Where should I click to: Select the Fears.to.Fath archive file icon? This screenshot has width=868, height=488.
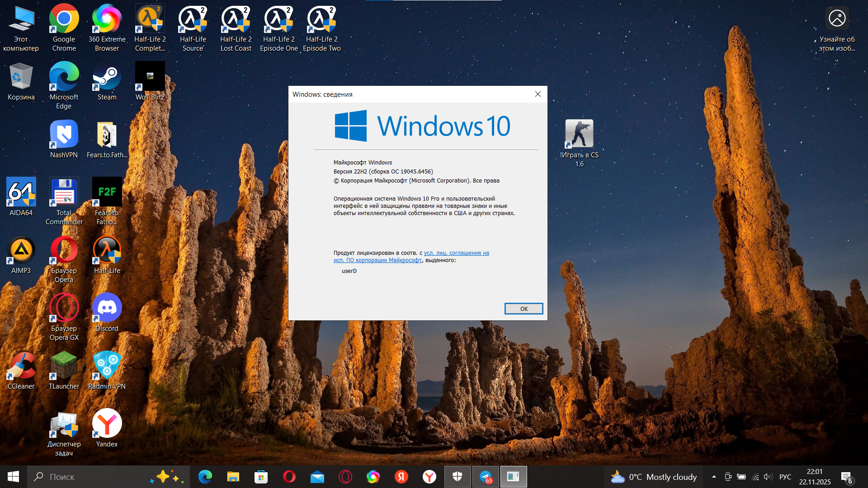pos(107,139)
